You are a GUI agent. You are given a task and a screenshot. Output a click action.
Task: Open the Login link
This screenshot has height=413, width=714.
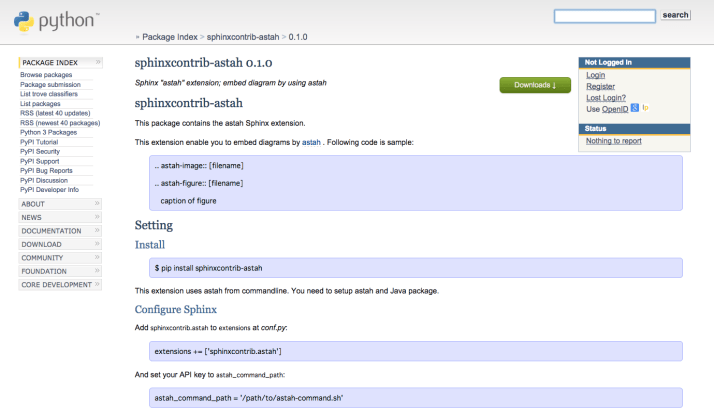click(x=595, y=75)
